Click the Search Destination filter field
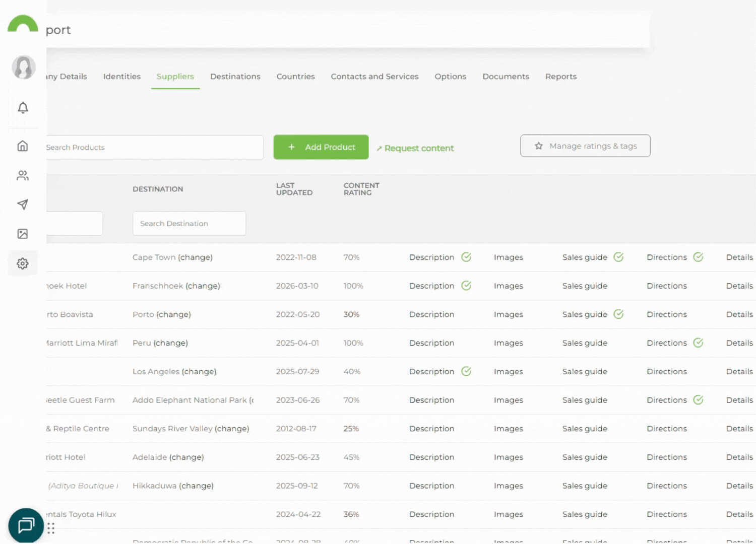Screen dimensions: 756x544 coord(189,224)
